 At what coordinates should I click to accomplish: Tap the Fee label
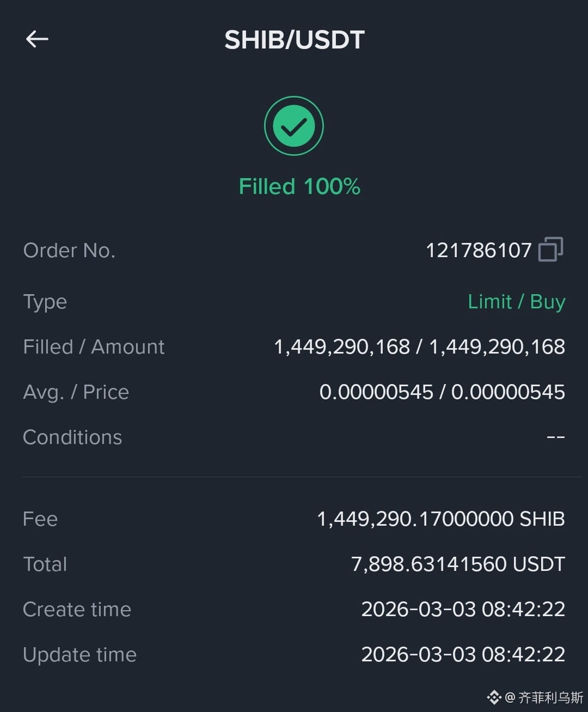40,519
